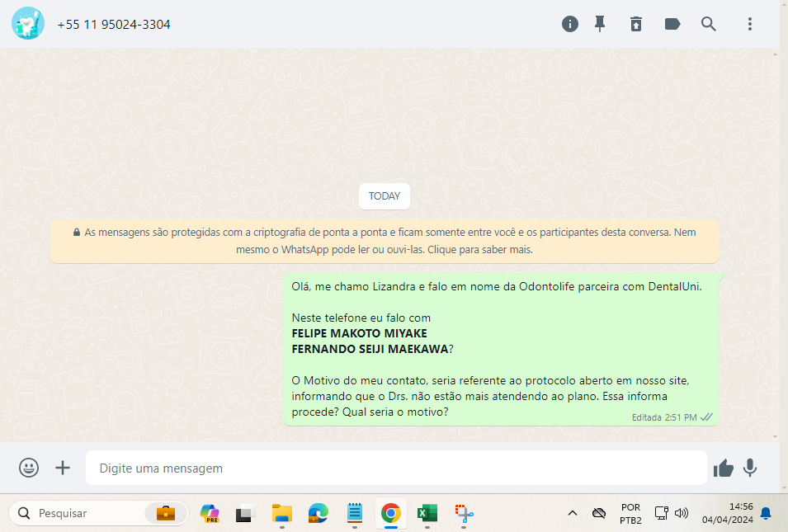The image size is (788, 532).
Task: Expand the hidden system tray icons chevron
Action: pos(573,513)
